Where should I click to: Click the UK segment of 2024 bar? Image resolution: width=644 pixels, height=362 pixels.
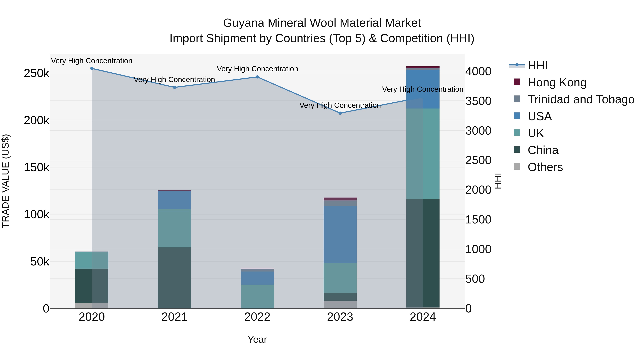point(423,154)
